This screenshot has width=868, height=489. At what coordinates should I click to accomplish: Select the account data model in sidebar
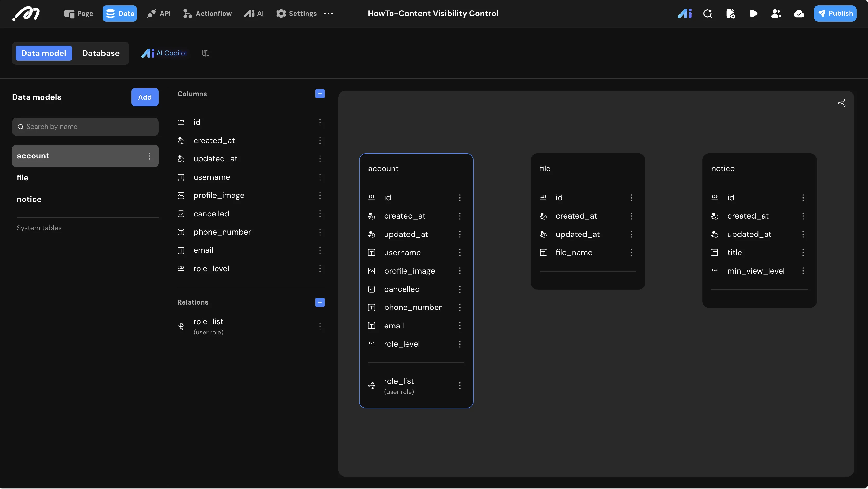click(85, 156)
